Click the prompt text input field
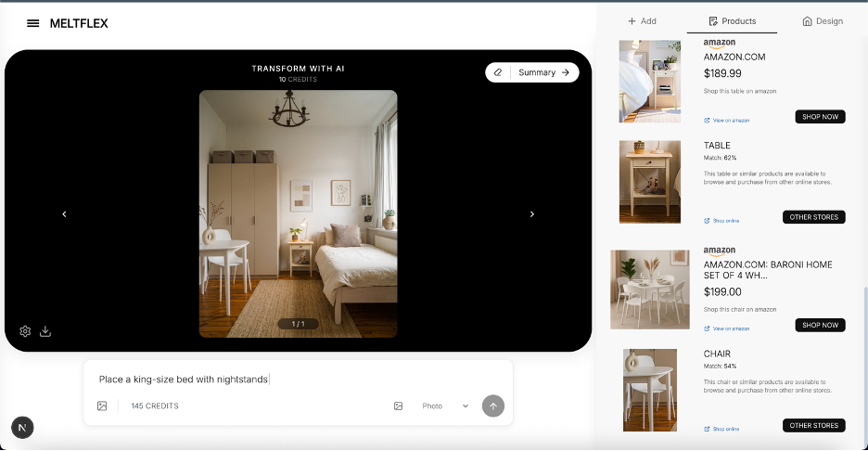 297,379
